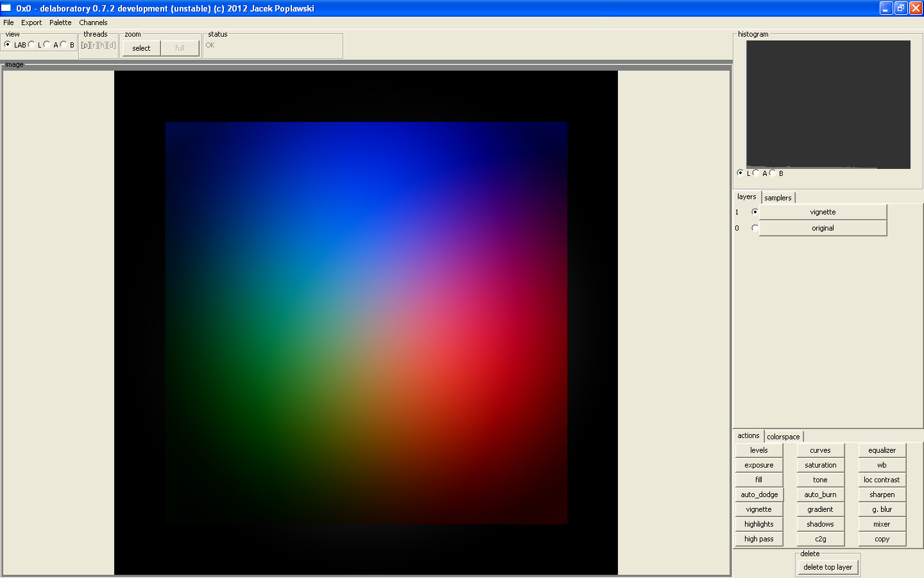Click the wb action button
924x578 pixels.
882,465
